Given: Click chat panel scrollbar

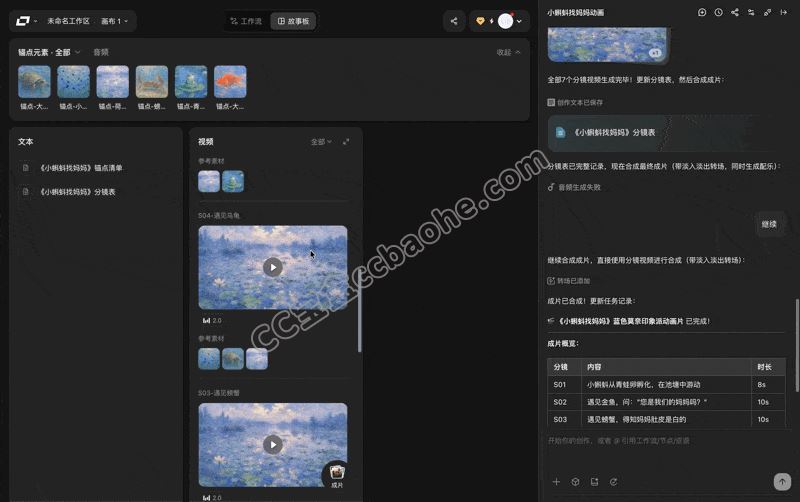Looking at the screenshot, I should pos(797,346).
